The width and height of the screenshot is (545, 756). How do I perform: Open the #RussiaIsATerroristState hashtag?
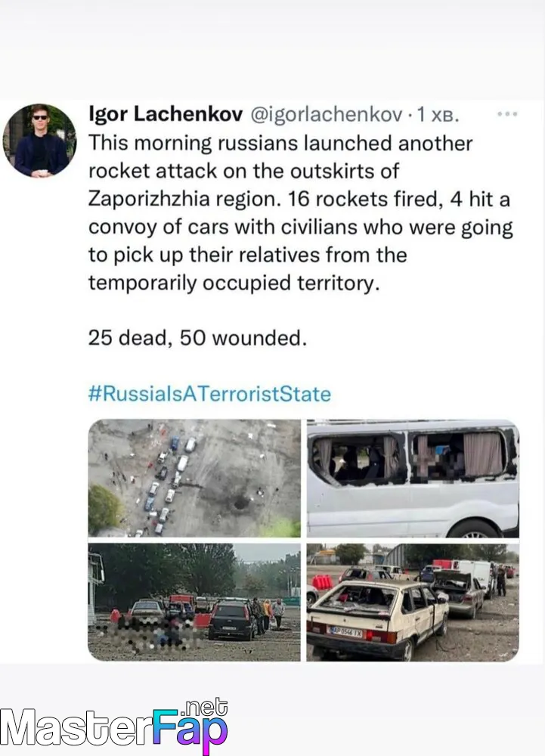(209, 394)
